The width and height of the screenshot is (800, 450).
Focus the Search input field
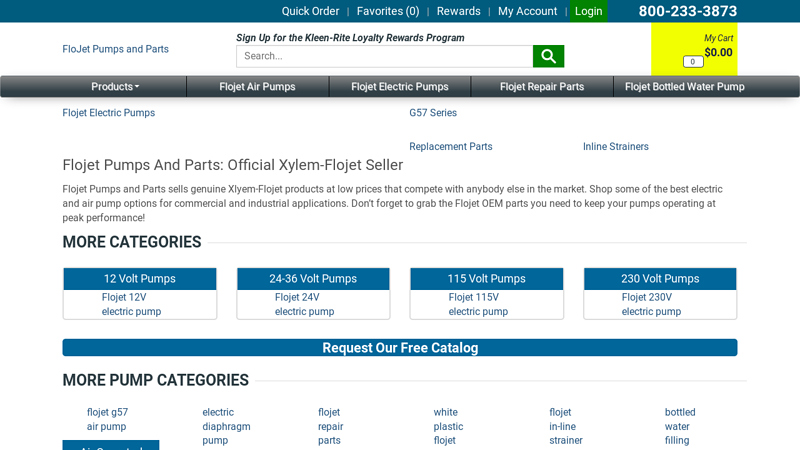tap(385, 56)
